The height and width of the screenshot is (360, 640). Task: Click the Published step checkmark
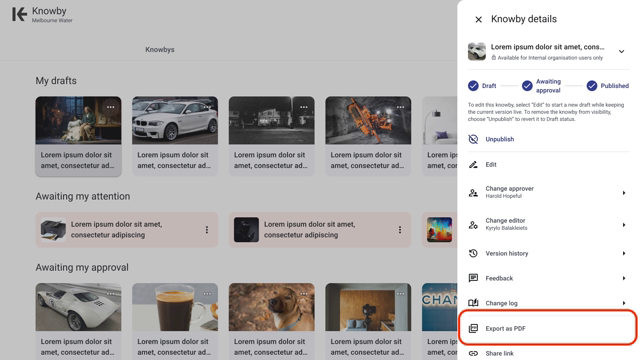click(x=592, y=86)
